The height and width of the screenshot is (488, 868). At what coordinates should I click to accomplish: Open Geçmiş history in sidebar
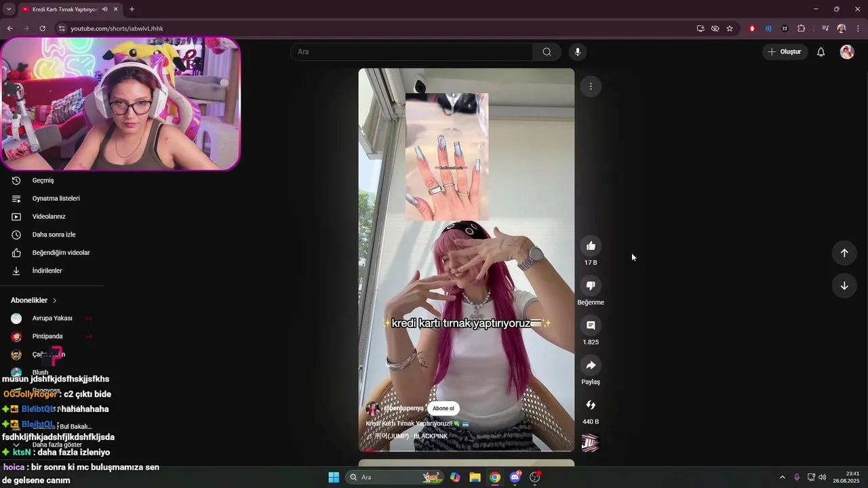coord(43,181)
